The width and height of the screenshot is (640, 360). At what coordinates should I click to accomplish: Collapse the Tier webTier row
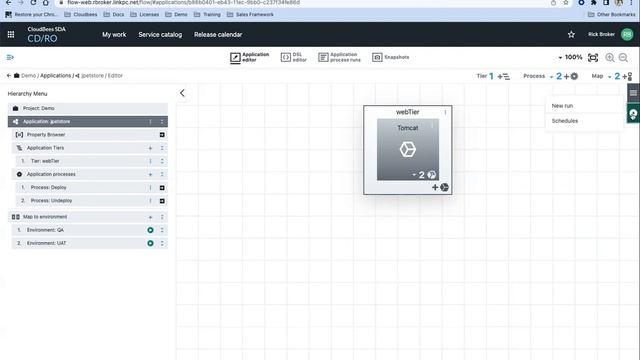tap(162, 161)
